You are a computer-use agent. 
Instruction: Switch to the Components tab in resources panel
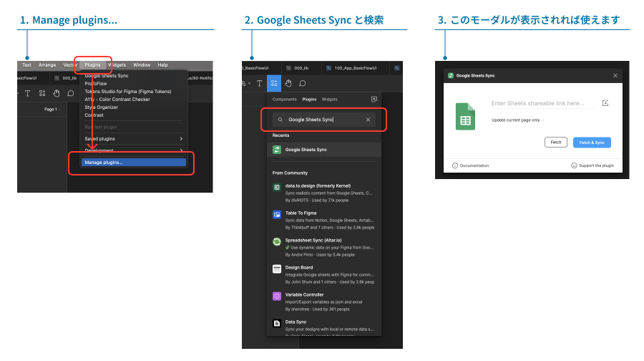coord(284,99)
